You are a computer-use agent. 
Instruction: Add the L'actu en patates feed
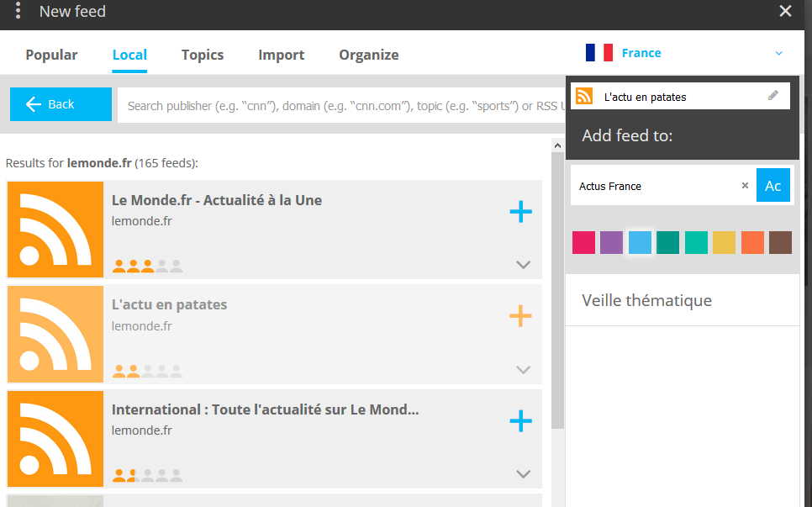[520, 316]
